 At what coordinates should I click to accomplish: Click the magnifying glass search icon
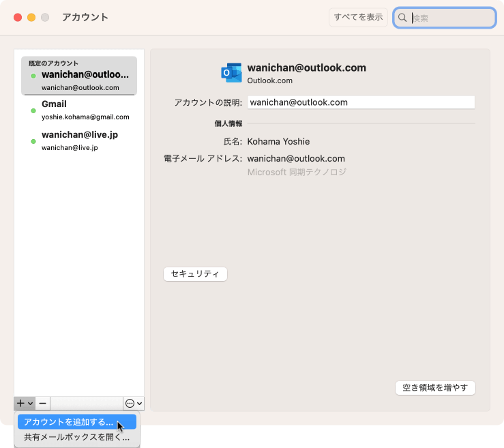(402, 18)
